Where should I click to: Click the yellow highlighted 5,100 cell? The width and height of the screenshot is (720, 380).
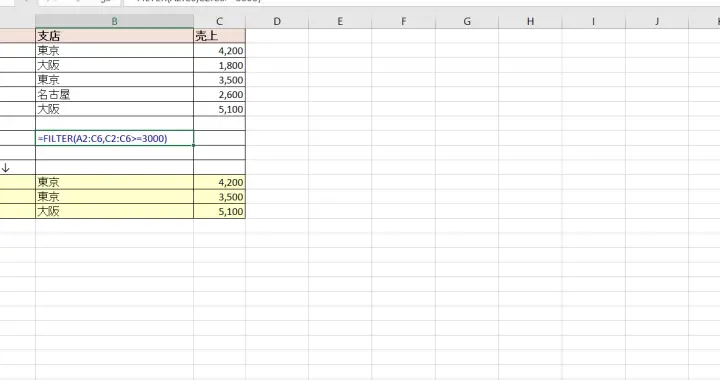point(219,212)
